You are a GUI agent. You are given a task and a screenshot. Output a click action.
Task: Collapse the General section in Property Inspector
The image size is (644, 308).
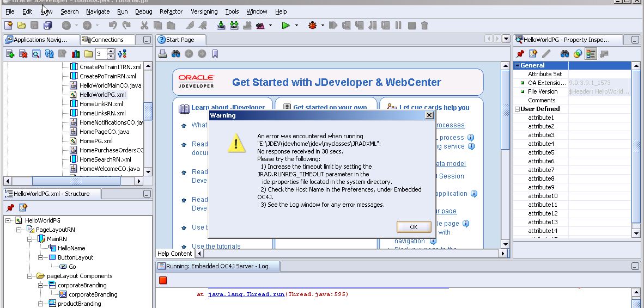click(x=517, y=65)
